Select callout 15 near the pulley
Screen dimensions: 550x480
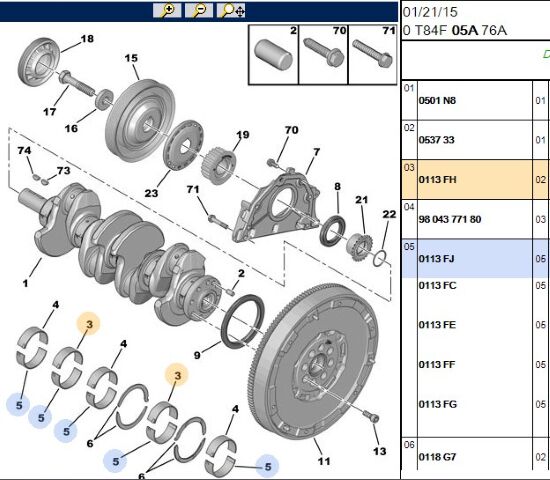point(131,58)
